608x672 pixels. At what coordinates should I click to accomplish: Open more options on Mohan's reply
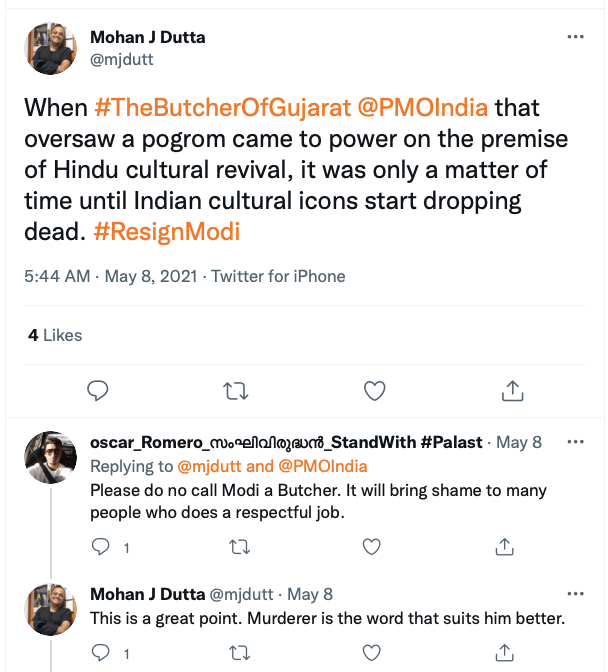click(x=575, y=594)
